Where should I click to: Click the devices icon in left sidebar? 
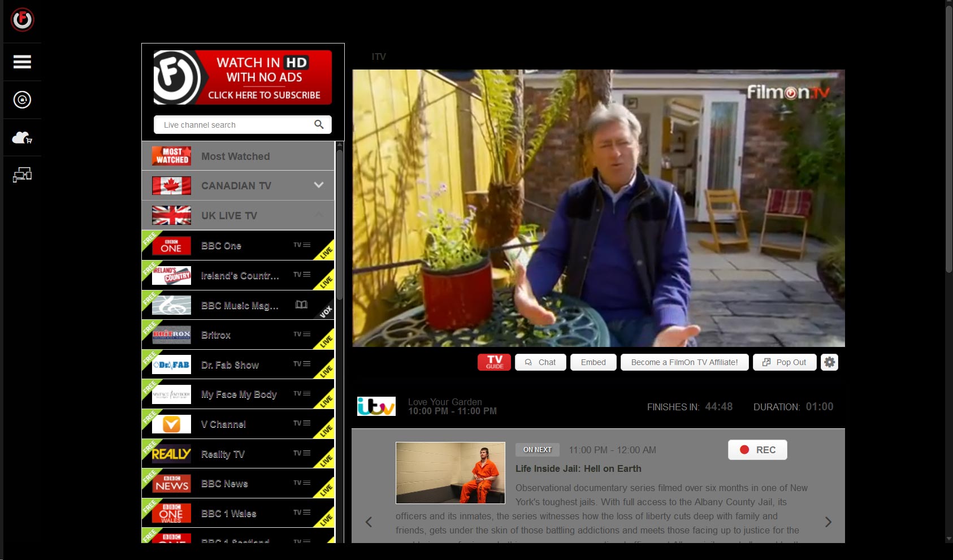point(22,175)
